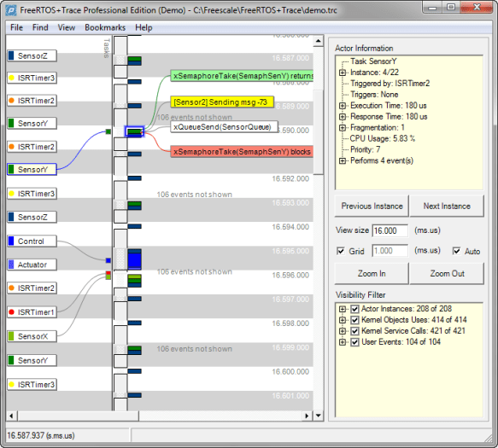The width and height of the screenshot is (498, 448).
Task: Click the yellow Sensor2 Sending msg -73 label
Action: [x=222, y=102]
